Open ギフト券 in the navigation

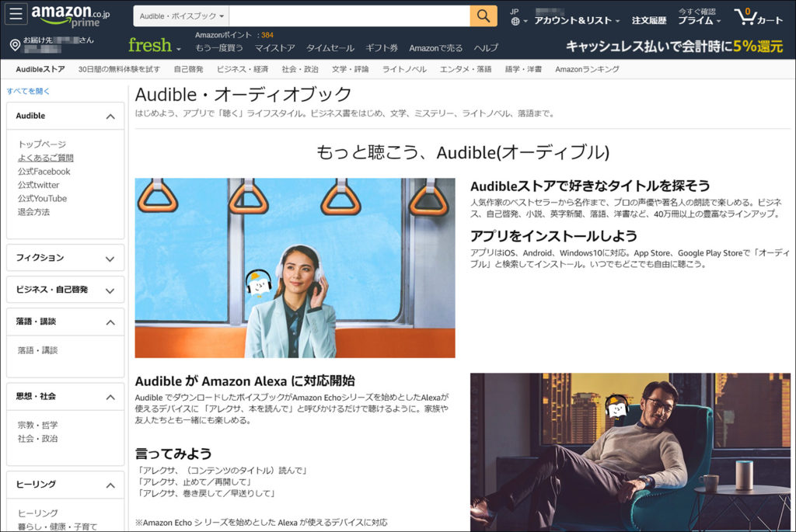click(x=381, y=48)
